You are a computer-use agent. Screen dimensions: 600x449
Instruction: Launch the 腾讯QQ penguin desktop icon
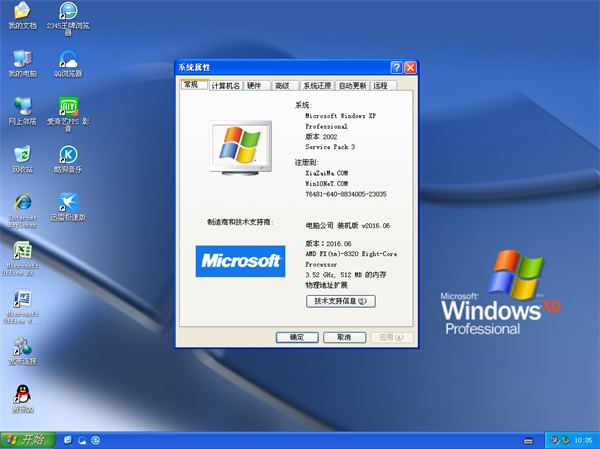(x=22, y=393)
